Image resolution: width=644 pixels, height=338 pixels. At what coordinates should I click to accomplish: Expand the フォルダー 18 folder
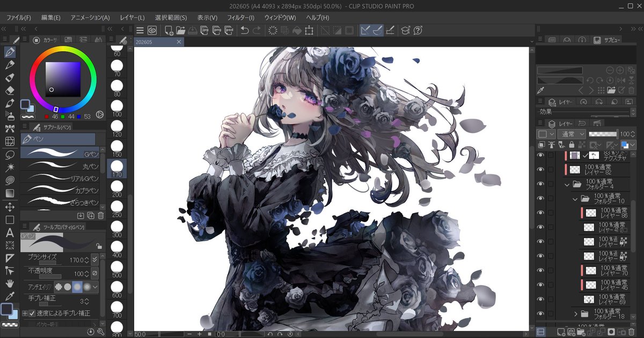(x=575, y=313)
